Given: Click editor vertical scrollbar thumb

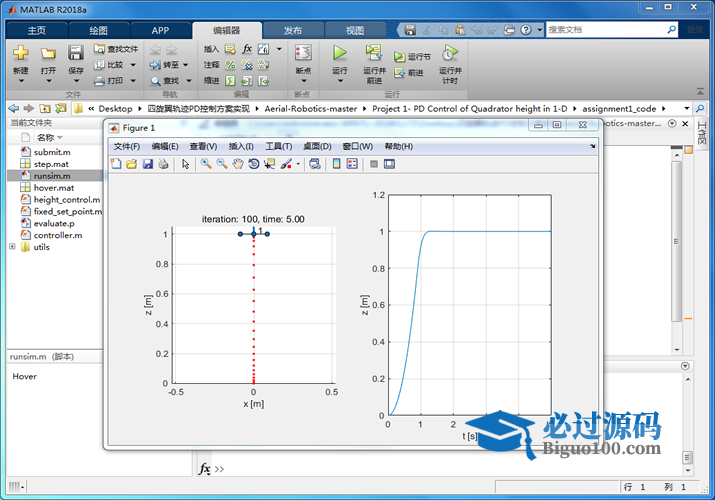Looking at the screenshot, I should click(677, 241).
